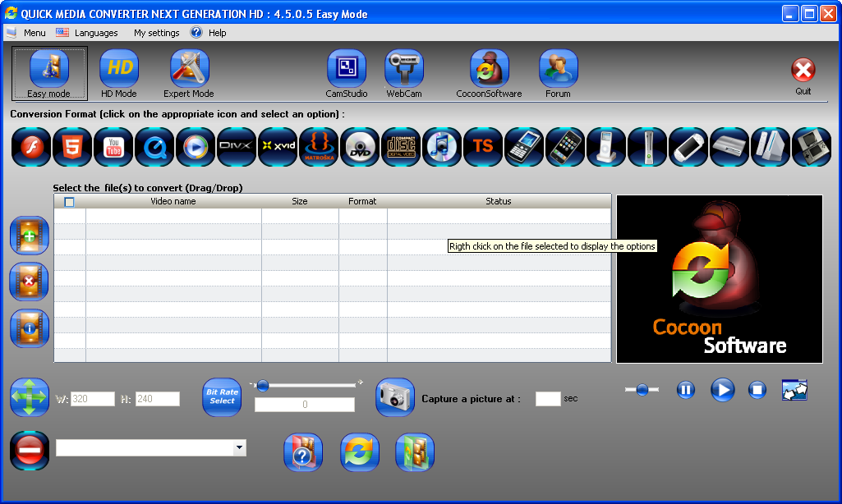Click the film help question icon
This screenshot has width=842, height=504.
(x=303, y=452)
